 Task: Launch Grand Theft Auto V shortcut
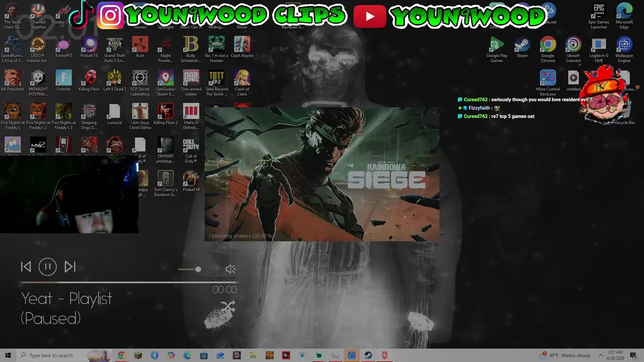point(115,50)
